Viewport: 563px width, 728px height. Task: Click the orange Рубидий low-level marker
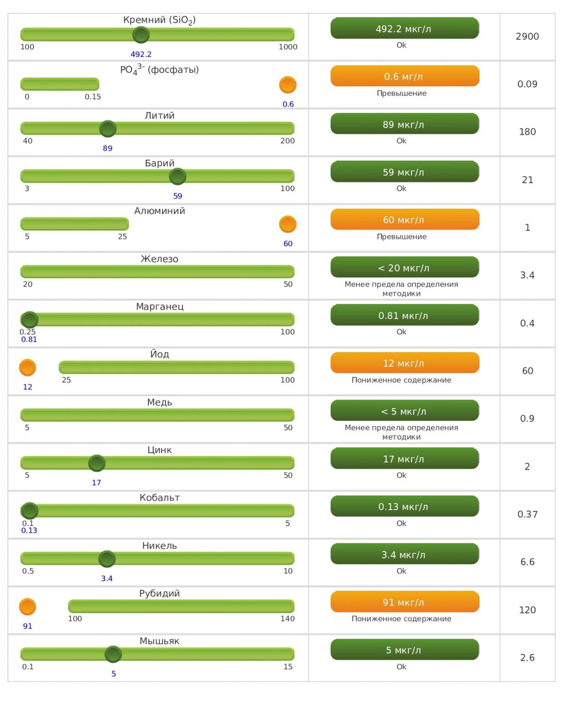(x=27, y=607)
